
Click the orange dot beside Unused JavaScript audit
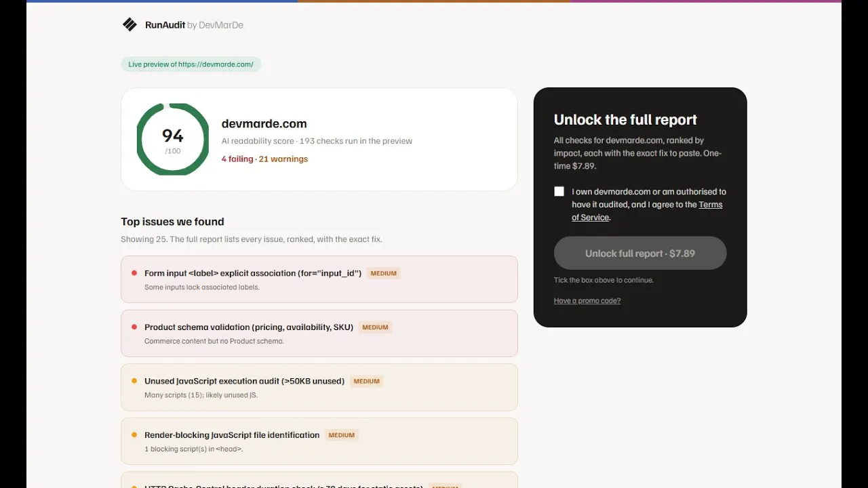click(134, 381)
